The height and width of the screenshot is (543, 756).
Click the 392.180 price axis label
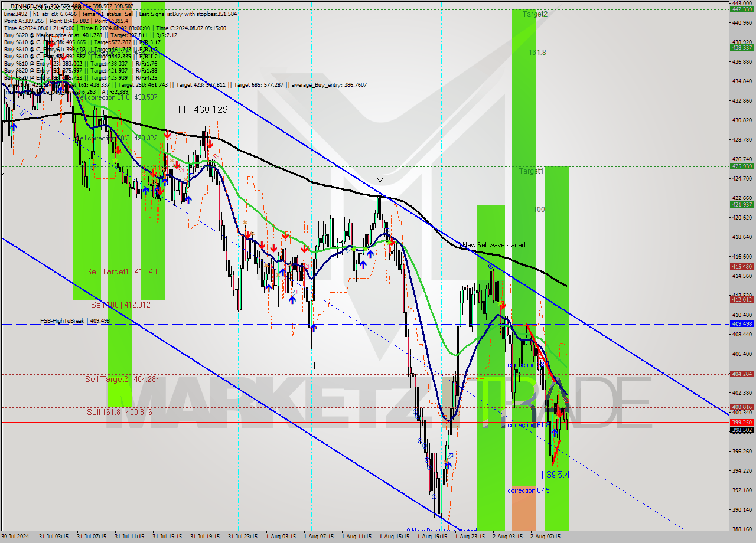tap(742, 490)
